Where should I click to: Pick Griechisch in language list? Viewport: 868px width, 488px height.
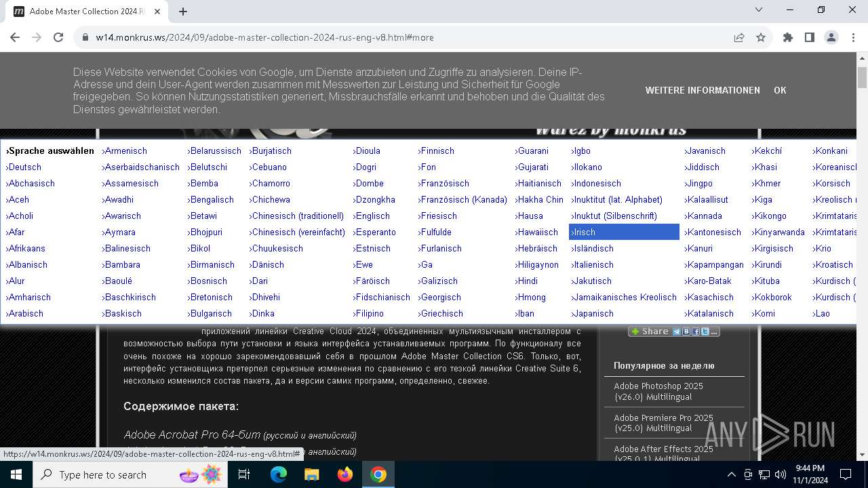tap(440, 313)
